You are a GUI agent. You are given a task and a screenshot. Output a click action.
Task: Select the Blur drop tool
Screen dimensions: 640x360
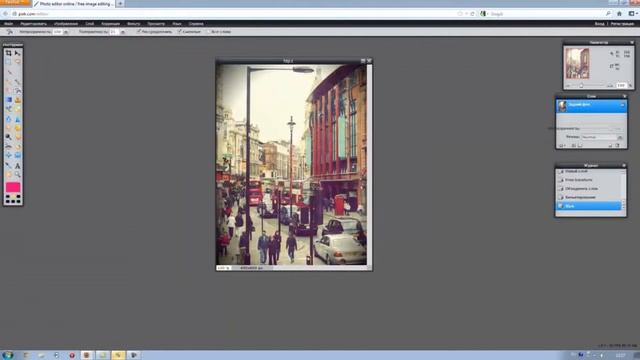tap(9, 119)
